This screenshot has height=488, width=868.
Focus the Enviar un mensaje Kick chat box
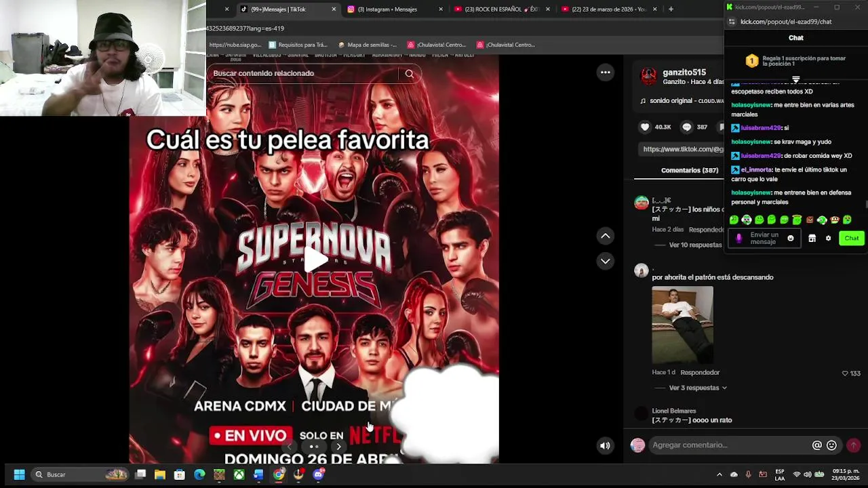[764, 239]
